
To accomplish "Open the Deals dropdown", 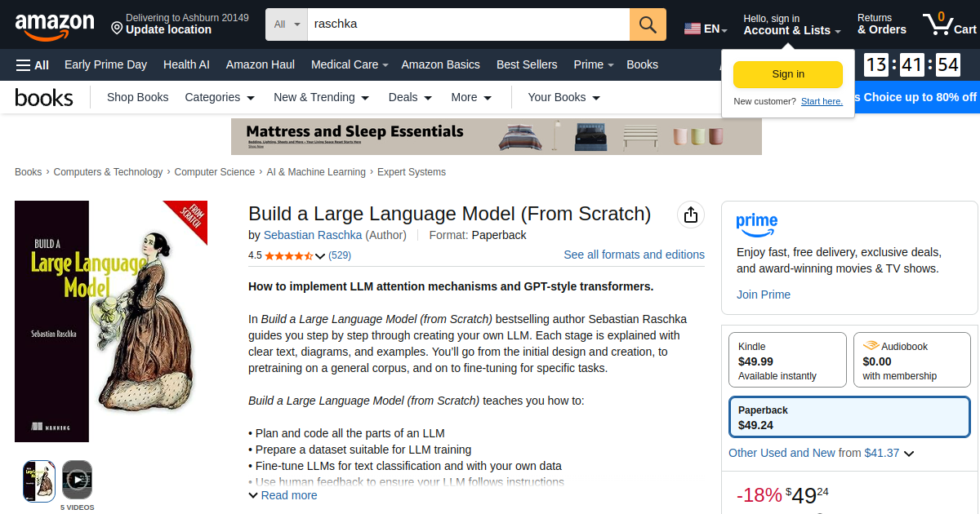I will [410, 97].
